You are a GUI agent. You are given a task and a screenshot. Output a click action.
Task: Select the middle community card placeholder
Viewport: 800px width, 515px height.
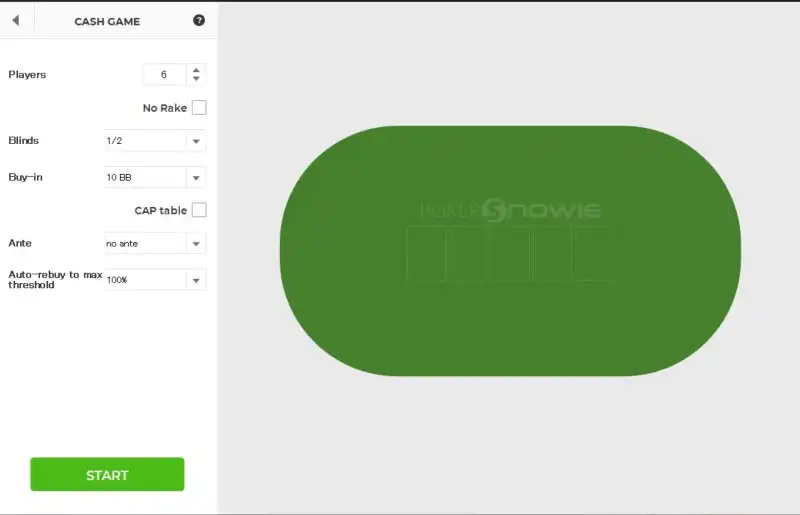[x=510, y=253]
